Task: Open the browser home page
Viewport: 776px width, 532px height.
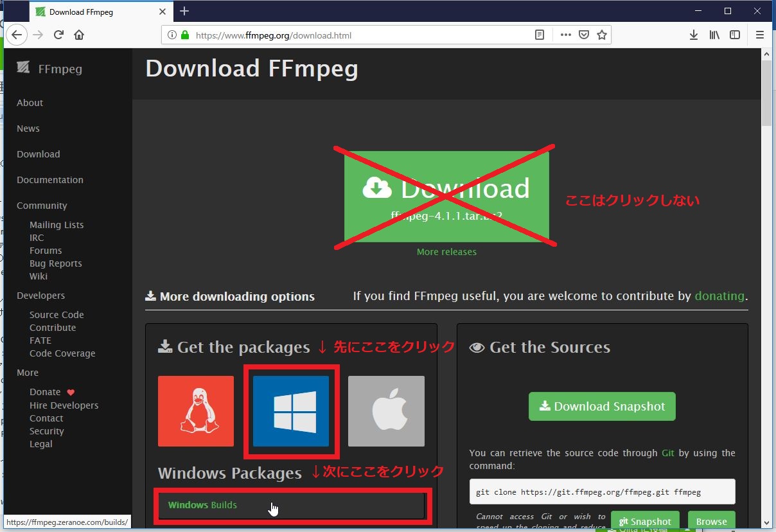Action: point(78,35)
